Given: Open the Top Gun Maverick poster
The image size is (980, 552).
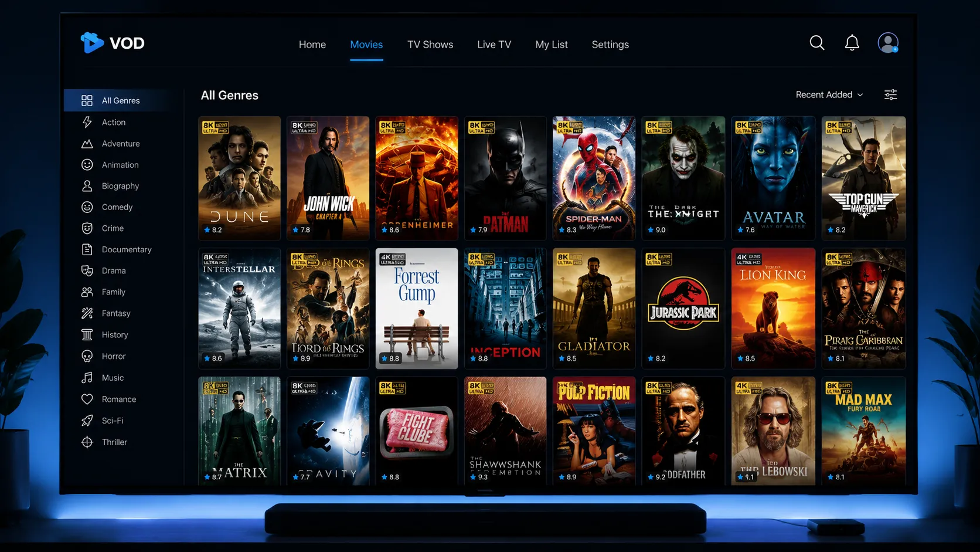Looking at the screenshot, I should [x=863, y=178].
